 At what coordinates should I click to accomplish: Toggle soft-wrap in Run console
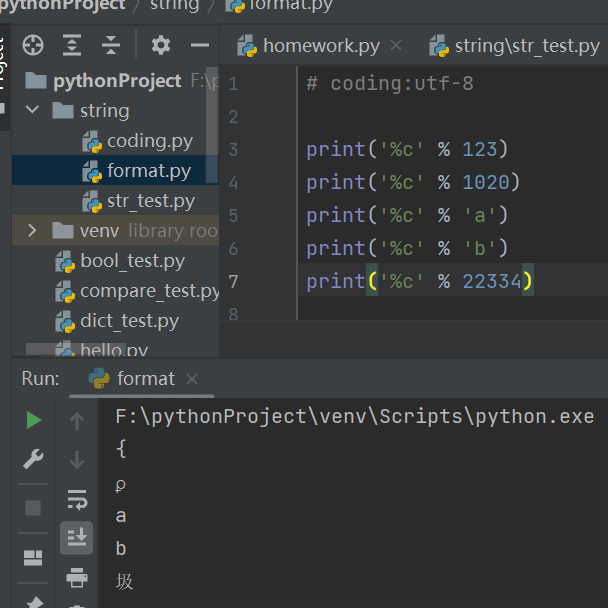pos(77,499)
